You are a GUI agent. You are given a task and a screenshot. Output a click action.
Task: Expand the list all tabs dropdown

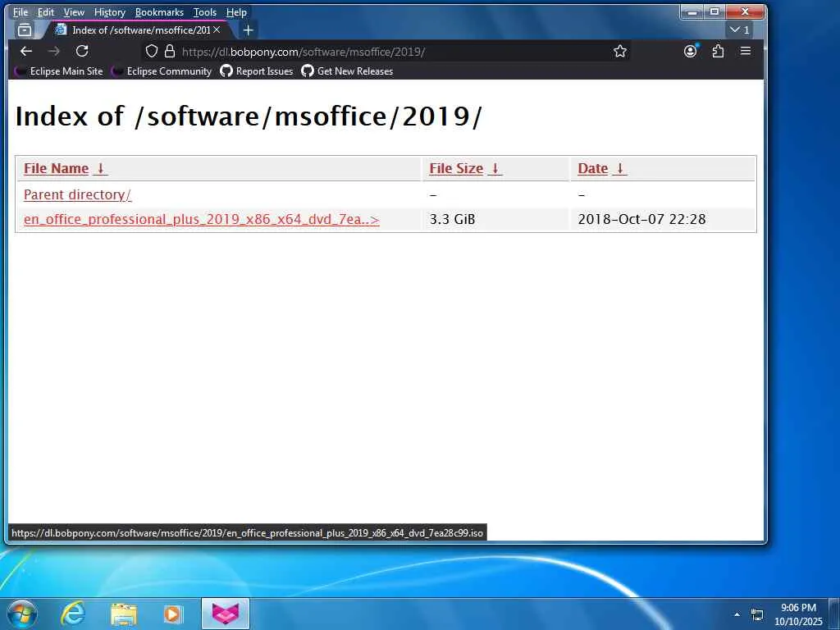[x=740, y=30]
